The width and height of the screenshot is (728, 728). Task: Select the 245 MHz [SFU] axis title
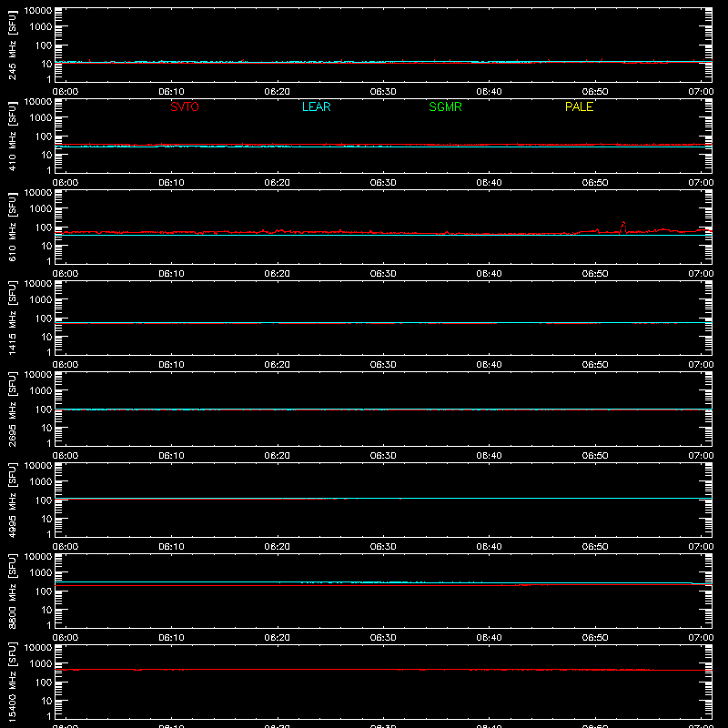tap(12, 45)
